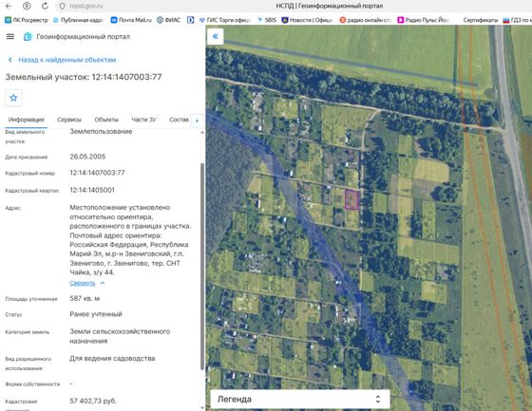
Task: Open the ГДЗ bookmark
Action: [x=517, y=20]
